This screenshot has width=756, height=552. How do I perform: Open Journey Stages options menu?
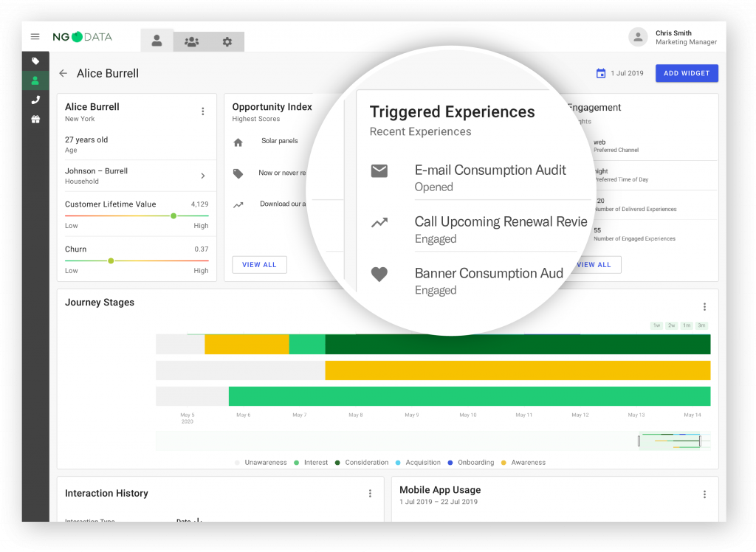(x=704, y=306)
